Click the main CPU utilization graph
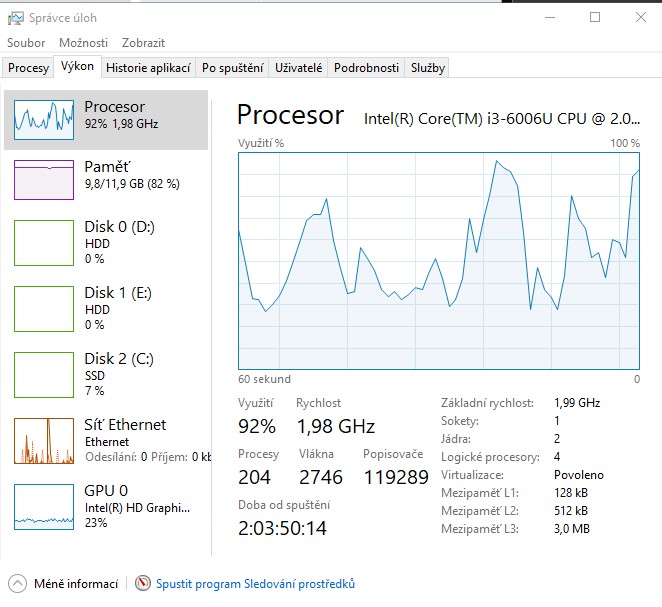The width and height of the screenshot is (662, 607). [x=439, y=261]
